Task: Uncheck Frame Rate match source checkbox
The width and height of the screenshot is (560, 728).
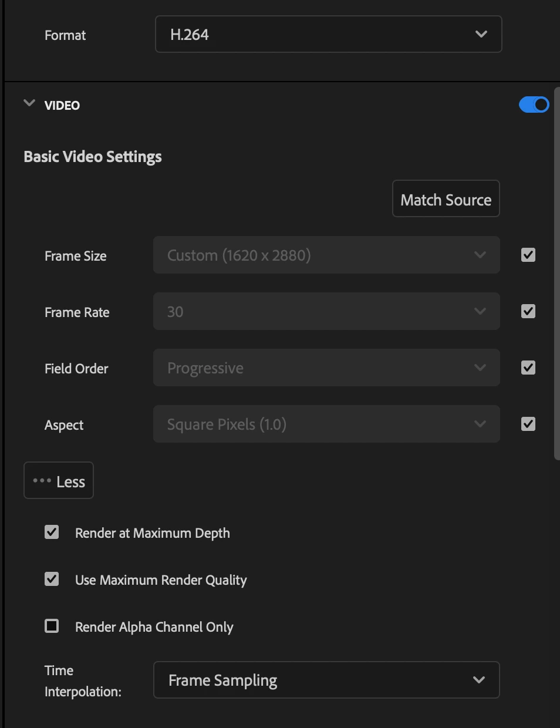Action: tap(528, 311)
